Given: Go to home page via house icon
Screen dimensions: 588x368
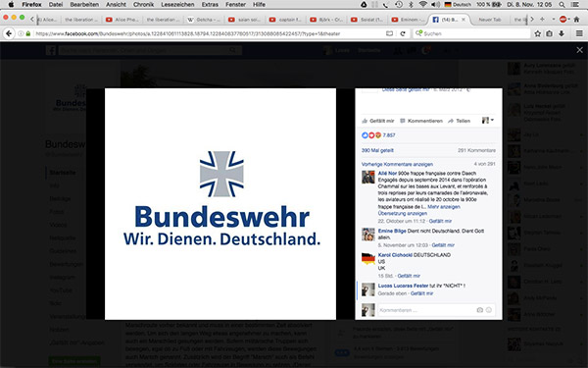Looking at the screenshot, I should (x=576, y=20).
